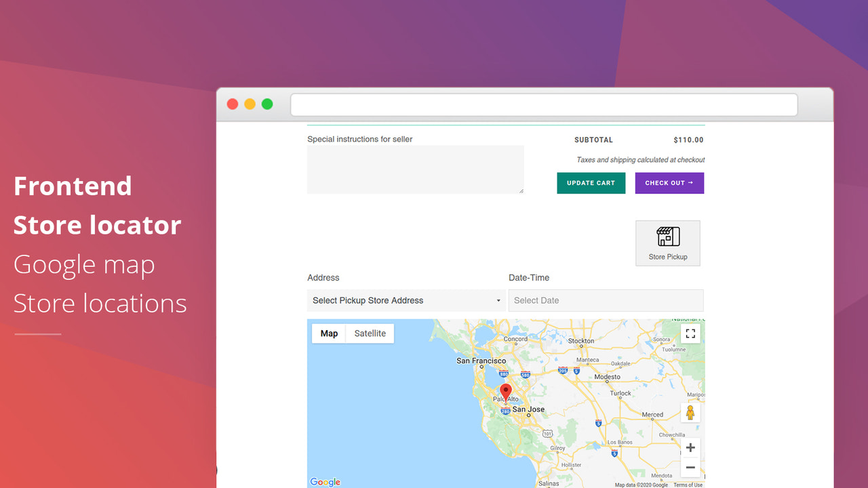Open the Terms of Use link
This screenshot has height=488, width=868.
pyautogui.click(x=688, y=484)
